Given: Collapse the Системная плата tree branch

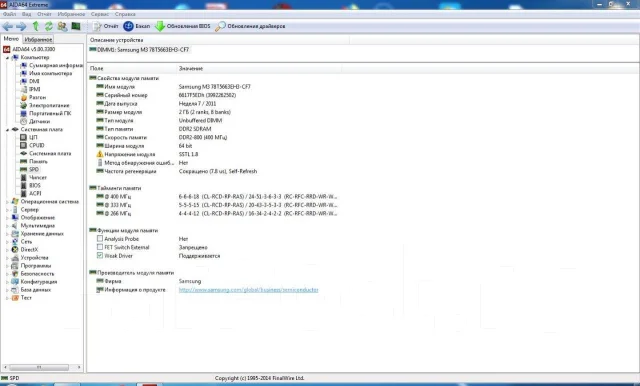Looking at the screenshot, I should point(7,129).
